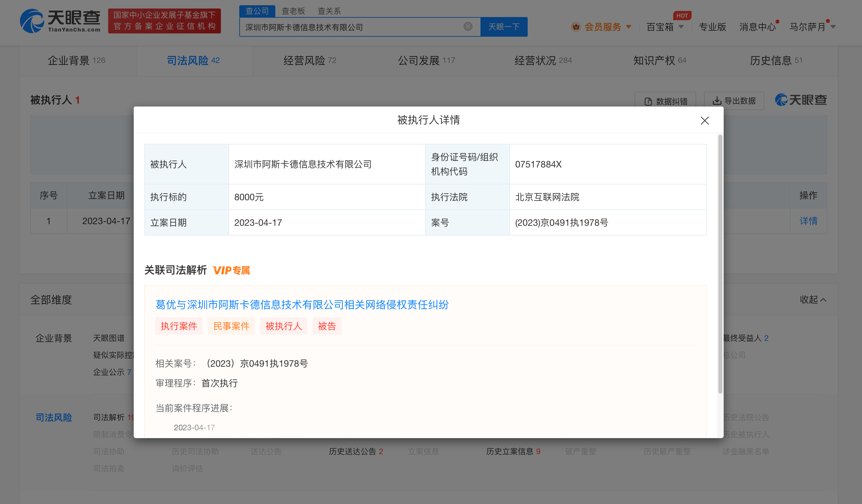Viewport: 862px width, 504px height.
Task: Expand the 马尔萨月 user menu
Action: (x=812, y=27)
